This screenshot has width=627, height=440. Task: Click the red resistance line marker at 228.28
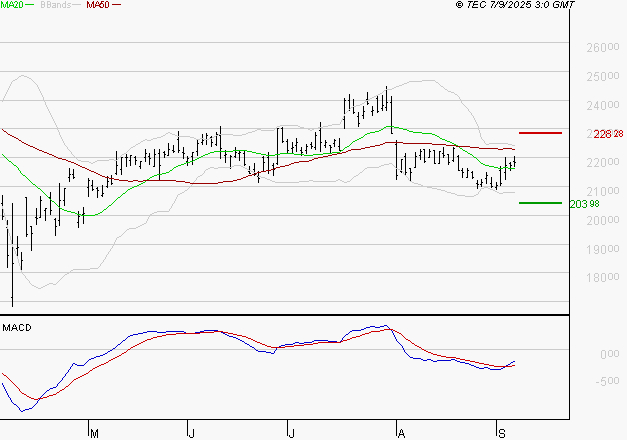pyautogui.click(x=539, y=133)
